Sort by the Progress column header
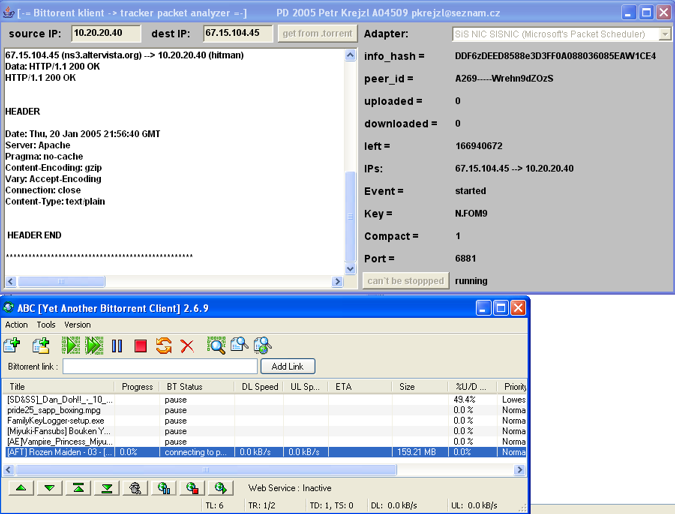Image resolution: width=675 pixels, height=514 pixels. [136, 387]
